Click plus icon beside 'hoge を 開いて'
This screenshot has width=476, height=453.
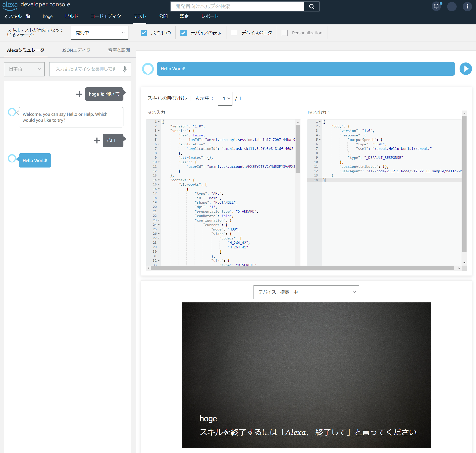pos(79,94)
